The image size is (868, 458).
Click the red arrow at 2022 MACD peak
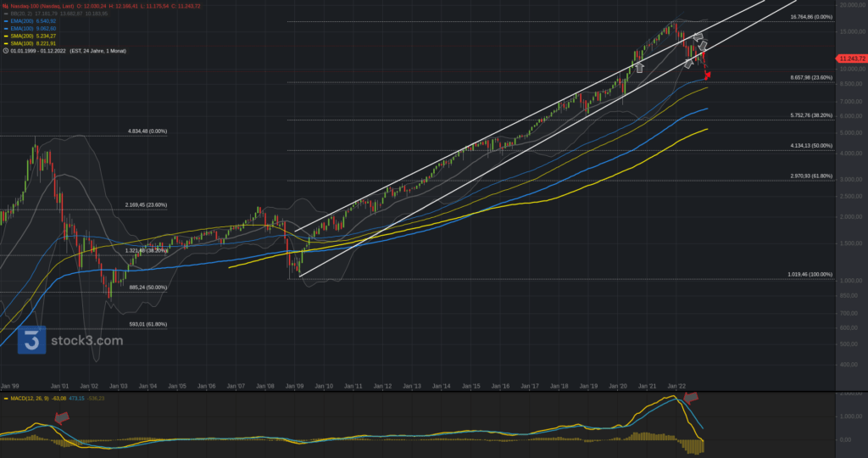click(x=690, y=396)
